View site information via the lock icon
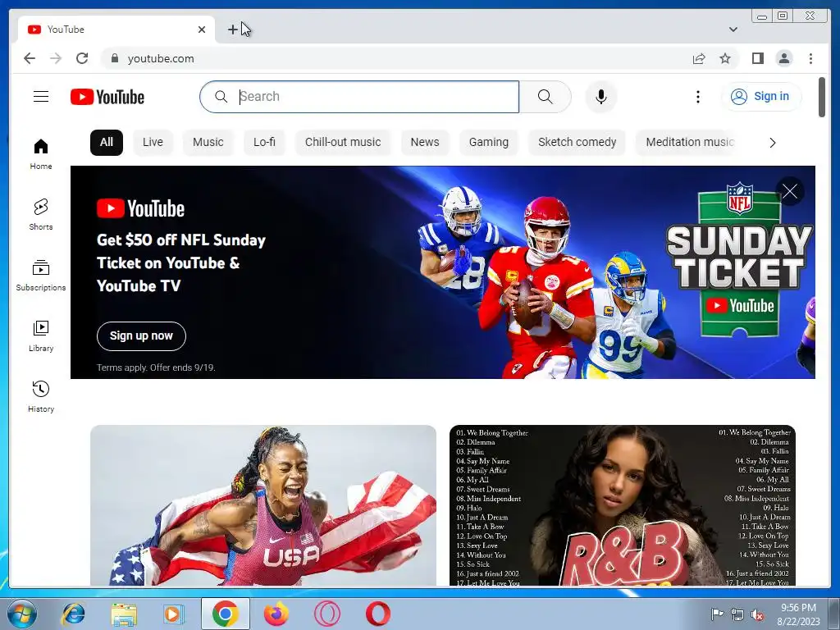Screen dimensions: 840x630 click(x=114, y=58)
